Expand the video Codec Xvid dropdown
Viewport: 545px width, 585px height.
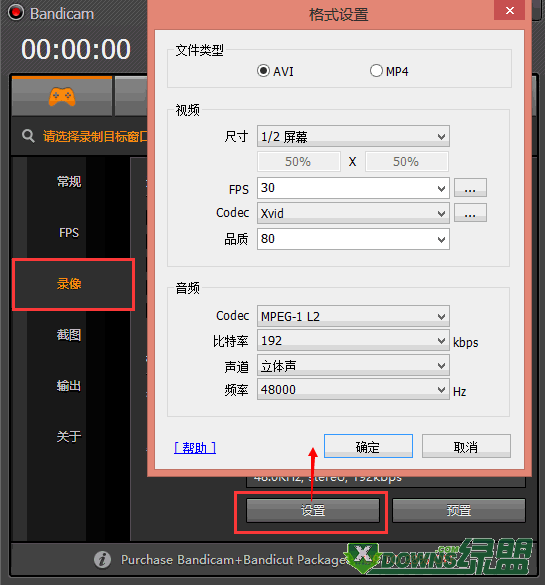tap(353, 213)
